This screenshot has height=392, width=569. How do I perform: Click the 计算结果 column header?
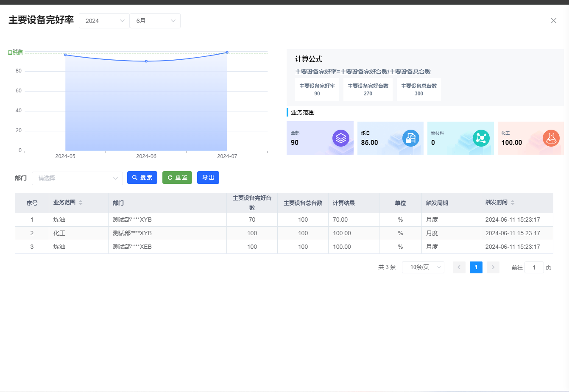point(354,203)
